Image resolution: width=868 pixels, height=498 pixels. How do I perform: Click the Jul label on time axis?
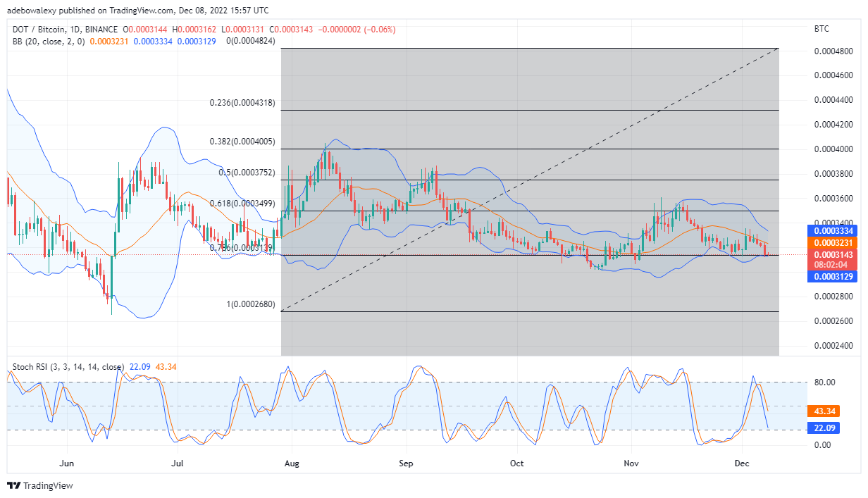tap(177, 463)
